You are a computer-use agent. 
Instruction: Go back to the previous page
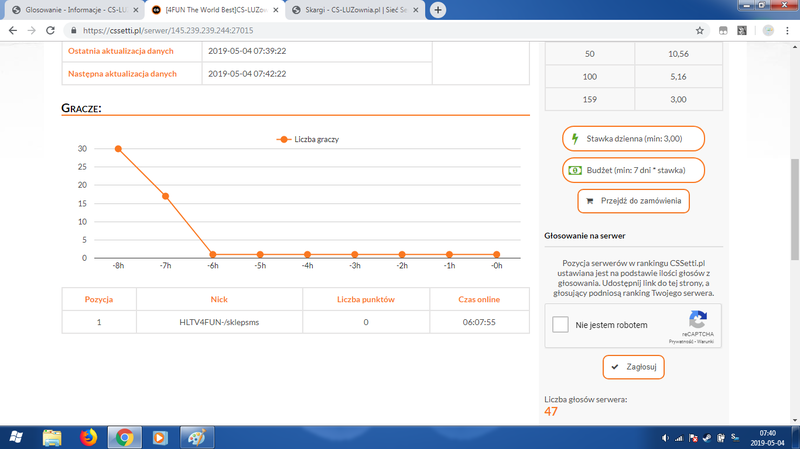click(x=12, y=30)
